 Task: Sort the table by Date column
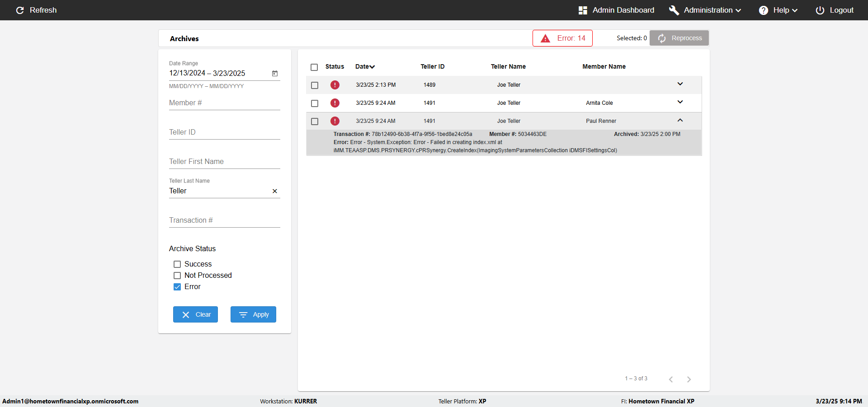pos(365,66)
